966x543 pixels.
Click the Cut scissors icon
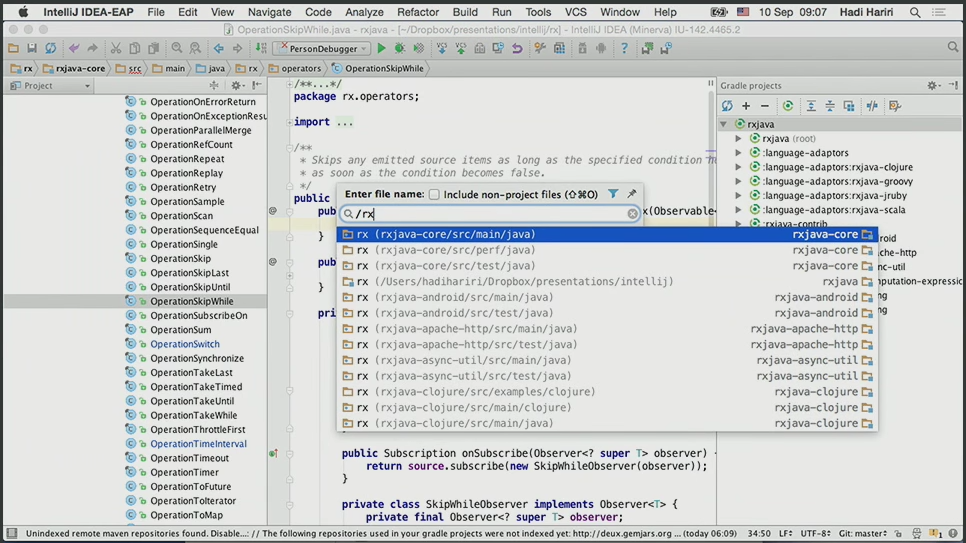[116, 48]
